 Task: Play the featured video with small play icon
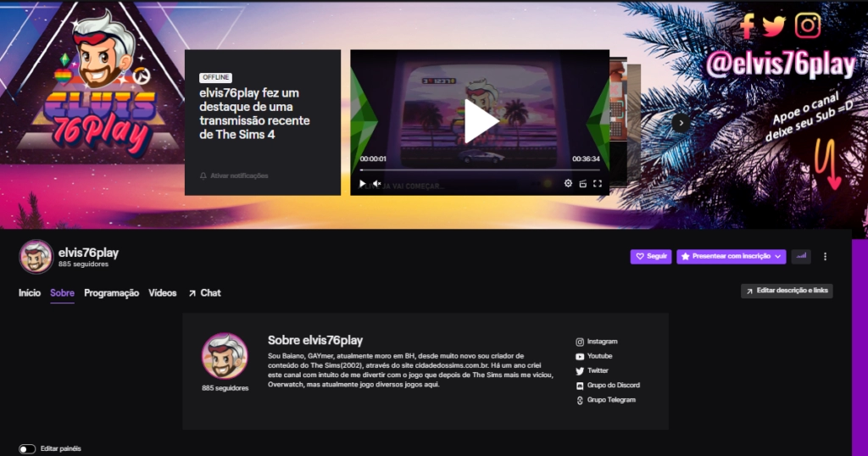tap(363, 183)
